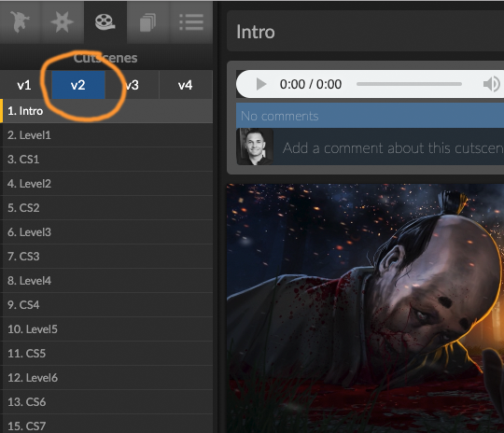Click the Intro title field
This screenshot has height=433, width=504.
point(365,31)
